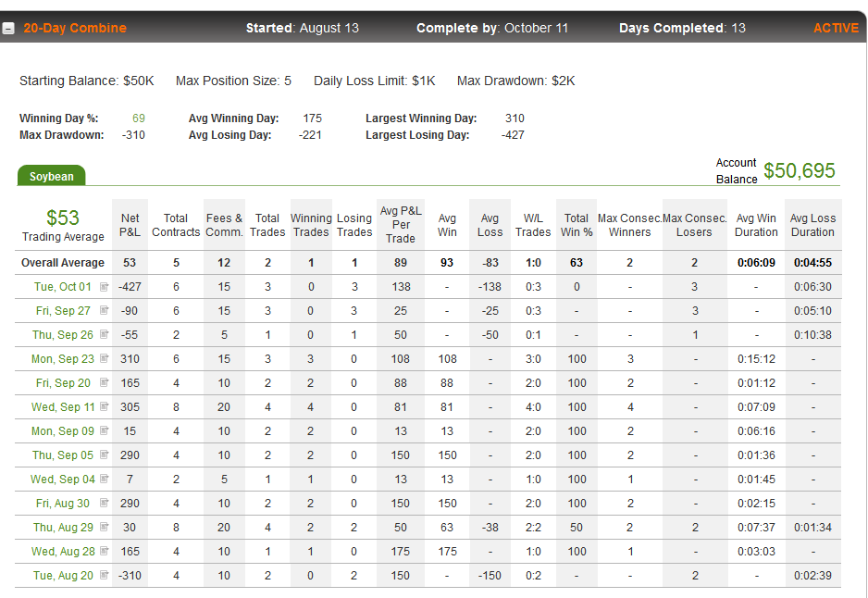Click the Avg Win Duration column header
This screenshot has height=598, width=868.
point(756,225)
